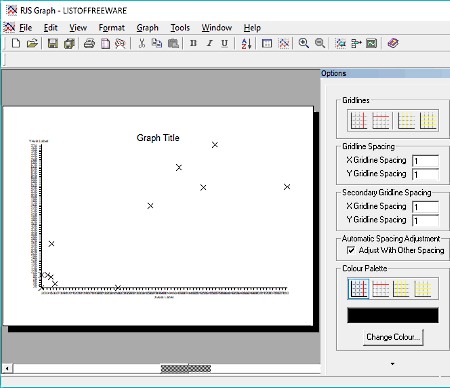Open the Help menu
The height and width of the screenshot is (388, 450).
pos(252,28)
